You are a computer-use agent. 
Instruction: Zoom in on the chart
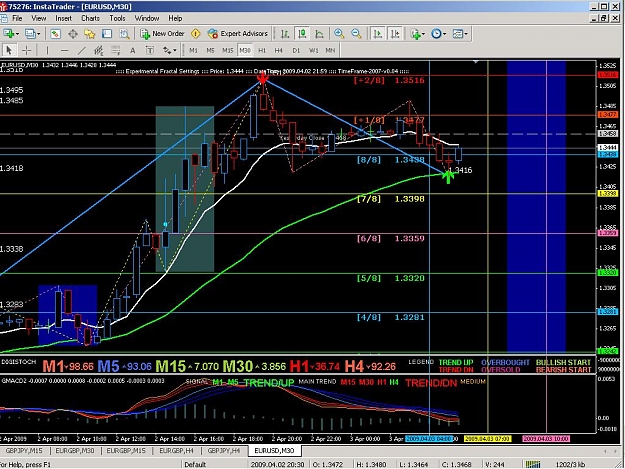tap(339, 34)
